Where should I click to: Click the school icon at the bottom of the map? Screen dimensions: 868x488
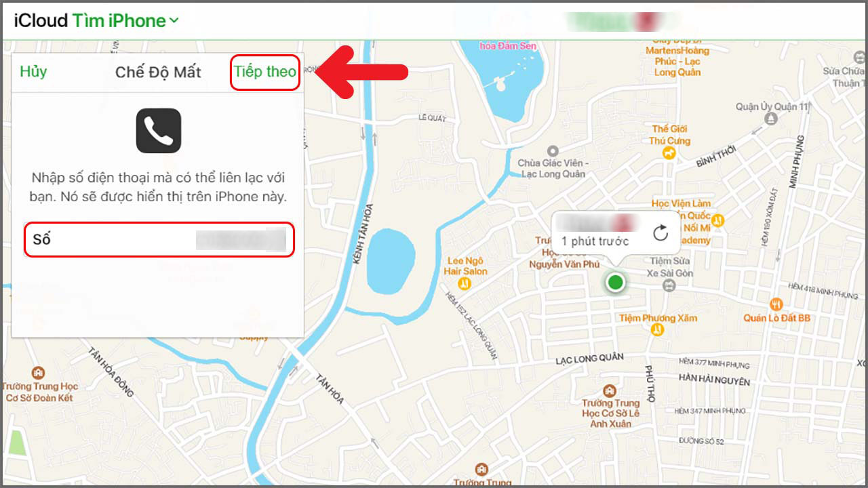click(481, 468)
